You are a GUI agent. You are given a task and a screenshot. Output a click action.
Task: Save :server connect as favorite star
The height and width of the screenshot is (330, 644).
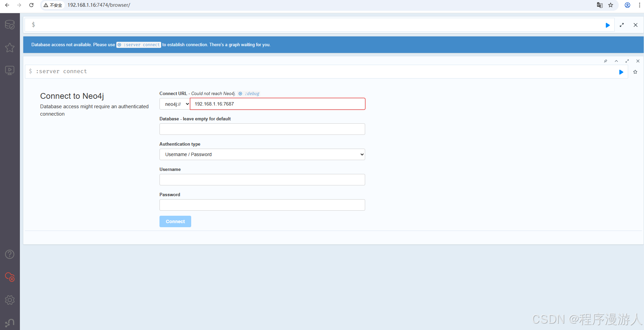(635, 72)
